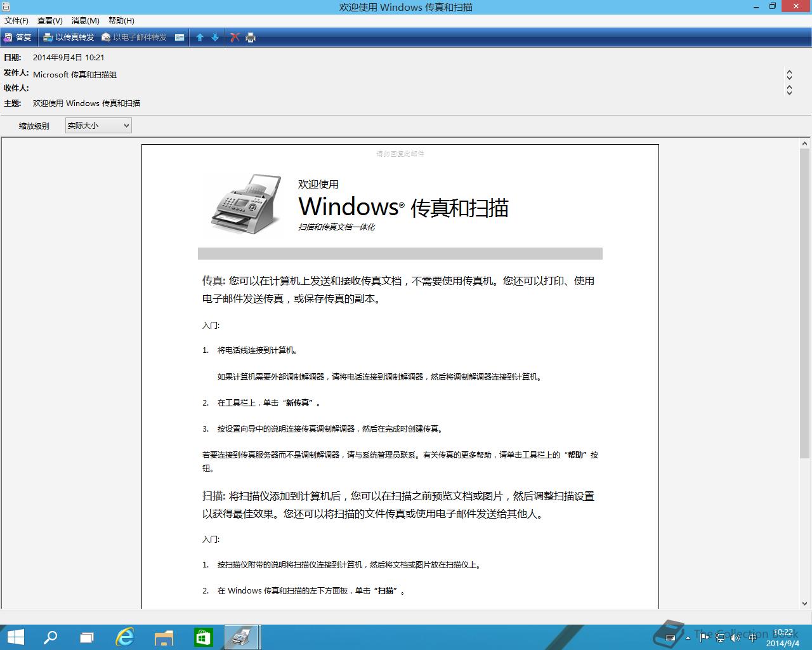Open the 帮助(H) menu
The width and height of the screenshot is (812, 650).
coord(121,21)
